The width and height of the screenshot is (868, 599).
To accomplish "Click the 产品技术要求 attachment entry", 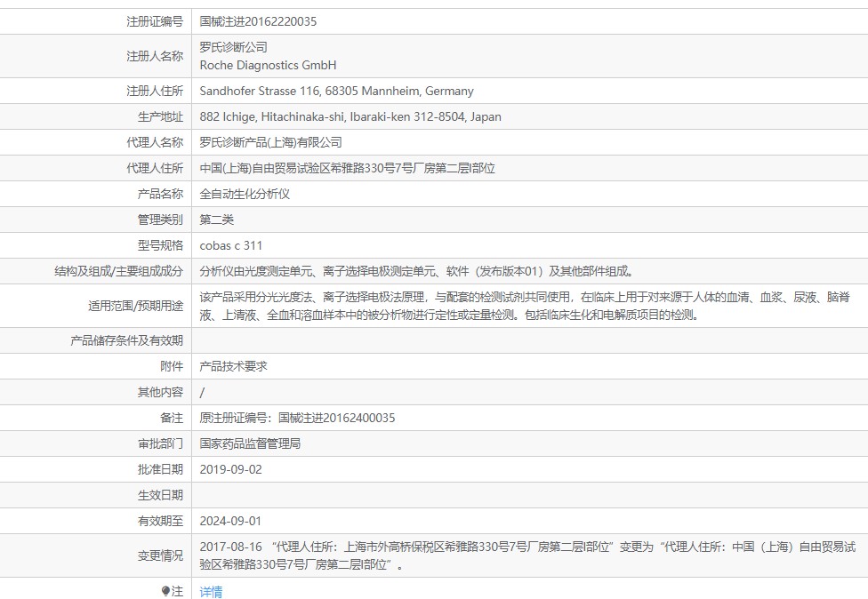I will click(233, 366).
